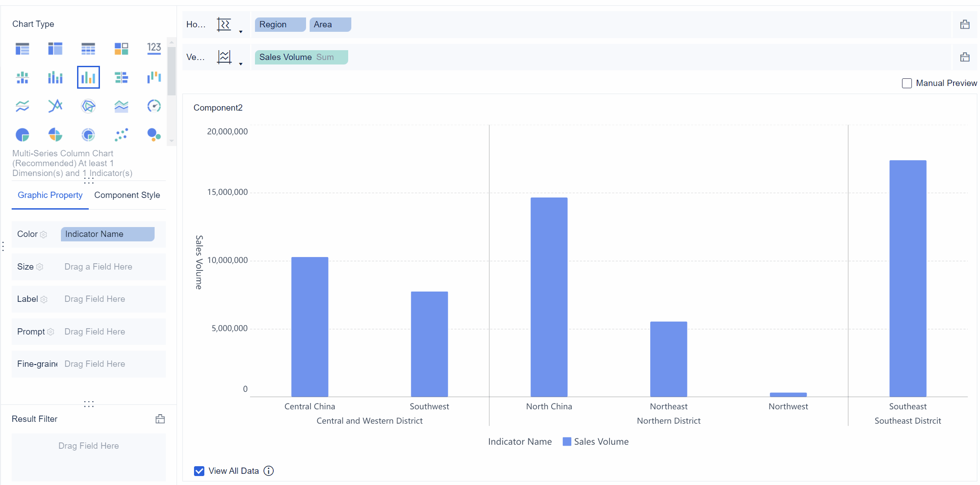Viewport: 980px width, 485px height.
Task: Click the Area dimension field pill
Action: 330,25
